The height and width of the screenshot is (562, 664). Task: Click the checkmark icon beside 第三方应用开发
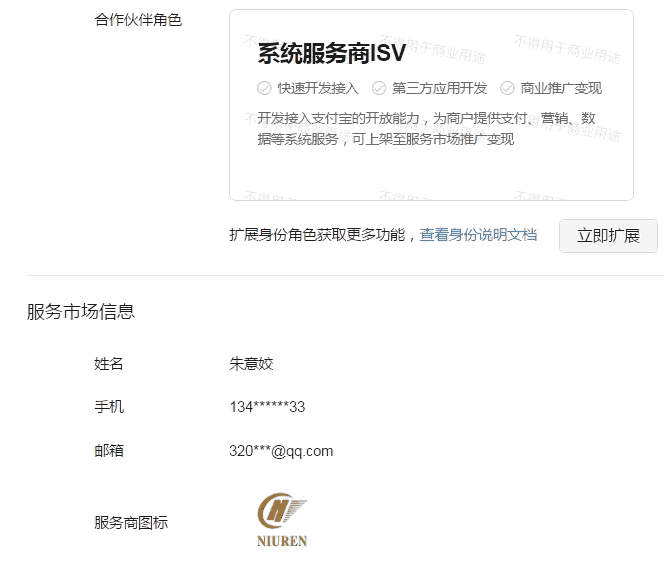tap(379, 88)
